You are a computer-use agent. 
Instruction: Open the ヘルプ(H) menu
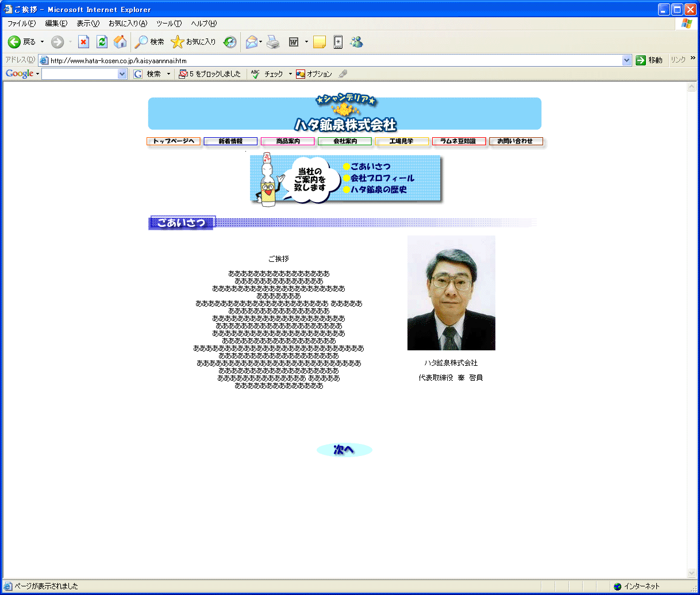click(x=204, y=24)
